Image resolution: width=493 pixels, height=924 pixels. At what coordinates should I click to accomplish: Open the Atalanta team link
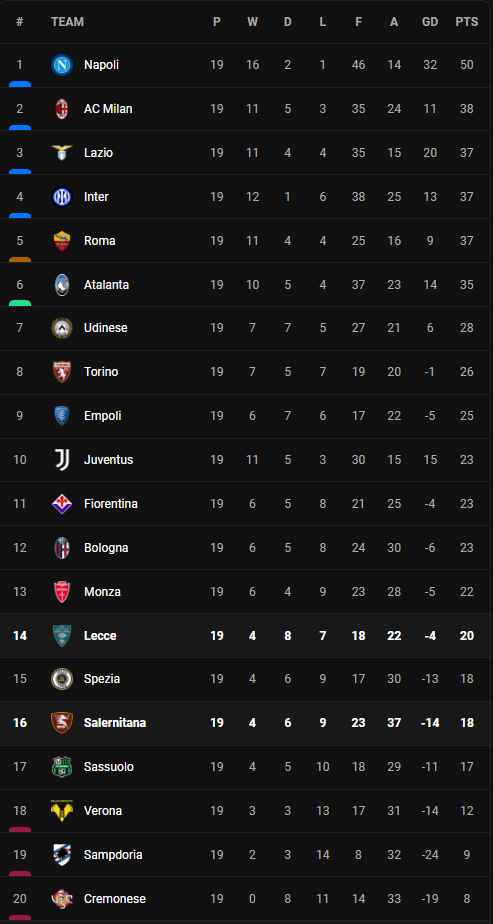[107, 285]
